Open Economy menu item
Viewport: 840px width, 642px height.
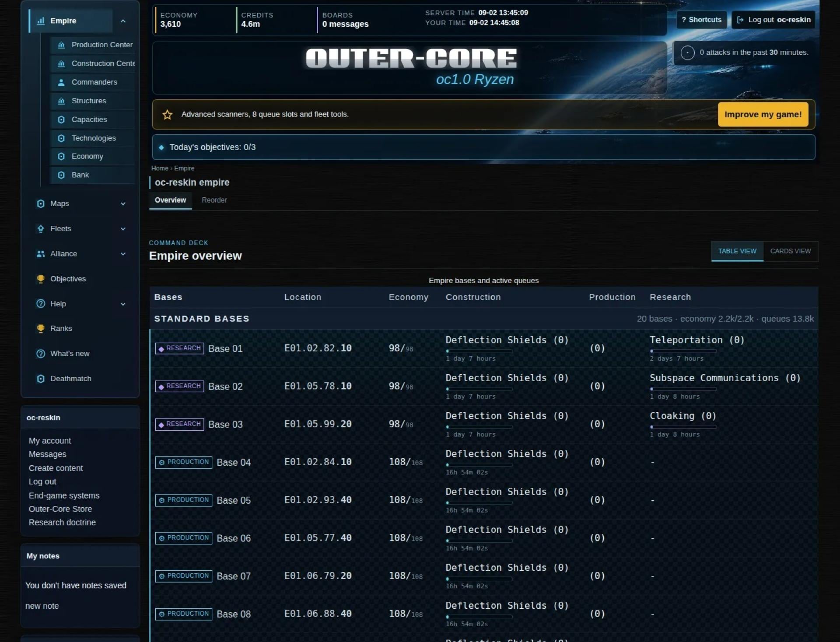93,156
